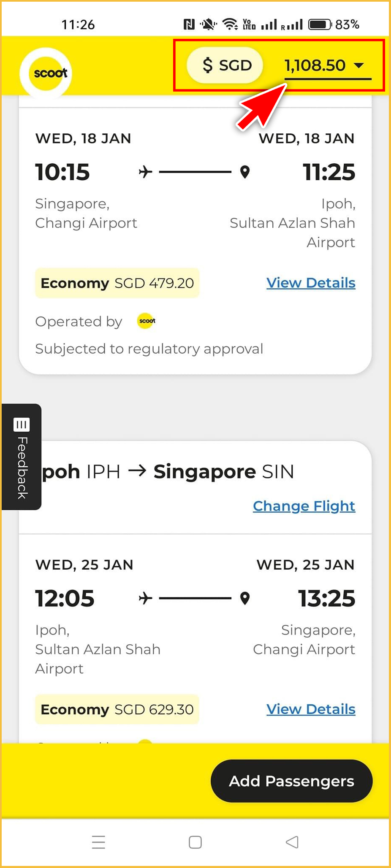Tap the destination pin on 11:25 flight
The image size is (391, 868).
(x=245, y=172)
